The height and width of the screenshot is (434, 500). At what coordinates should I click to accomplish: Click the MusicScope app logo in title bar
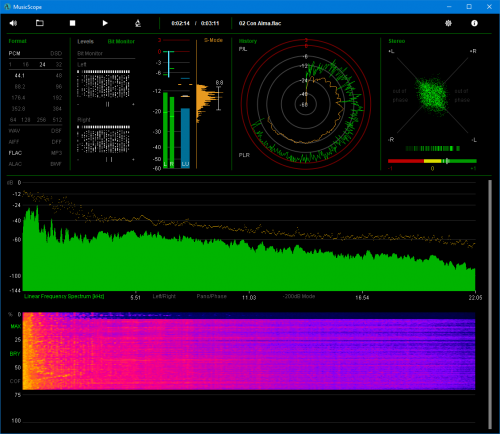[x=7, y=7]
